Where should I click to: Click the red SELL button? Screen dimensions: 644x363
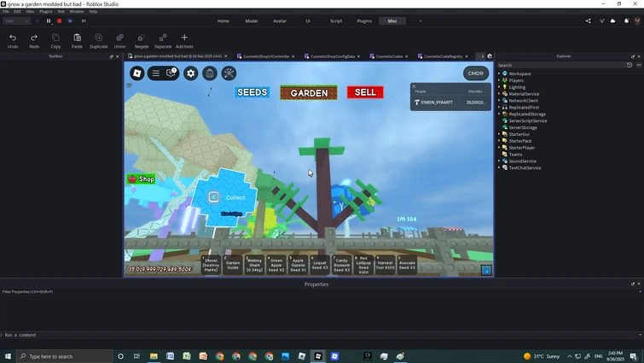[x=365, y=92]
